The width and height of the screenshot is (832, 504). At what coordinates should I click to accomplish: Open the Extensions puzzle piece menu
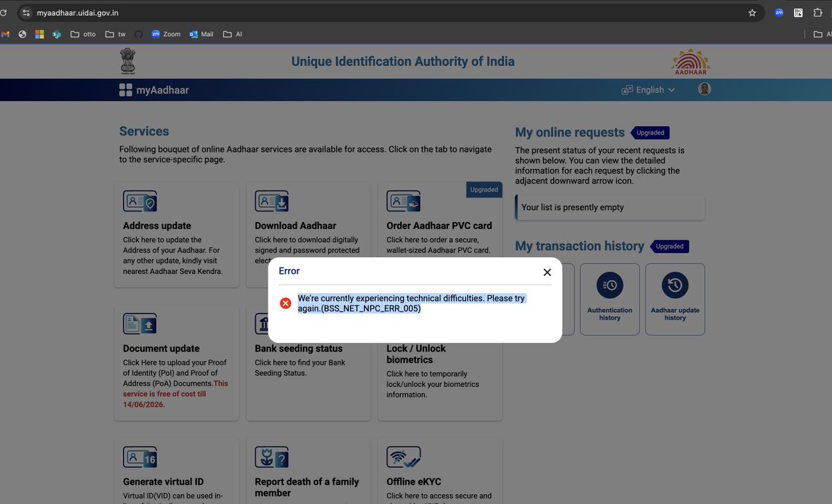[x=817, y=12]
